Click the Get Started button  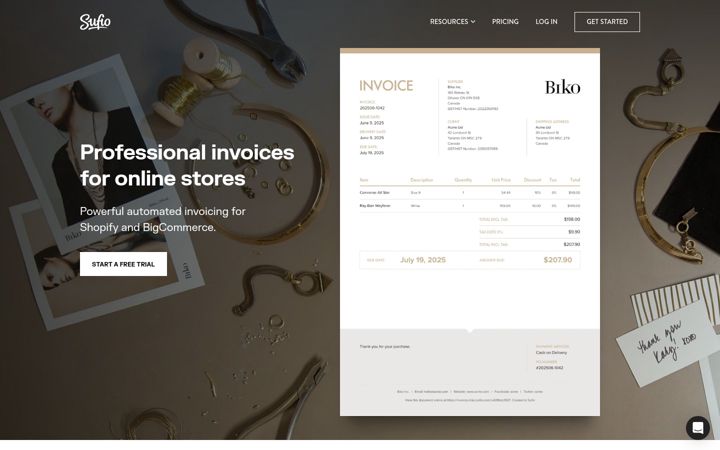coord(607,22)
